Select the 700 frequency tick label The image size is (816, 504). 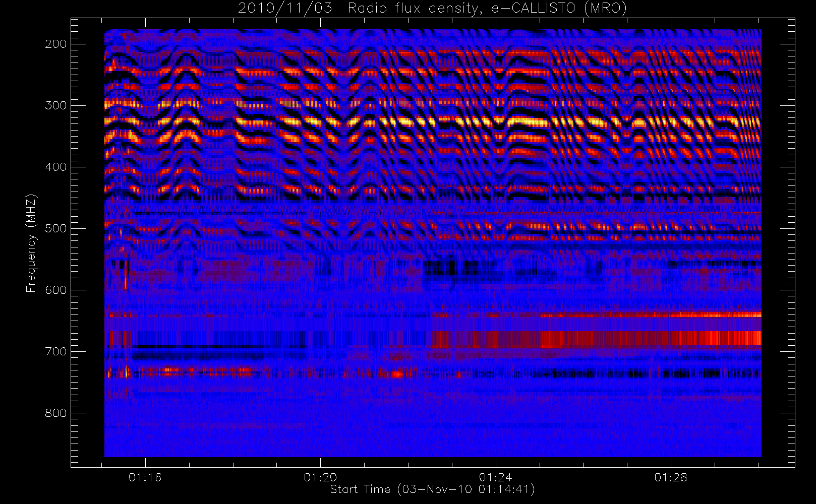55,351
